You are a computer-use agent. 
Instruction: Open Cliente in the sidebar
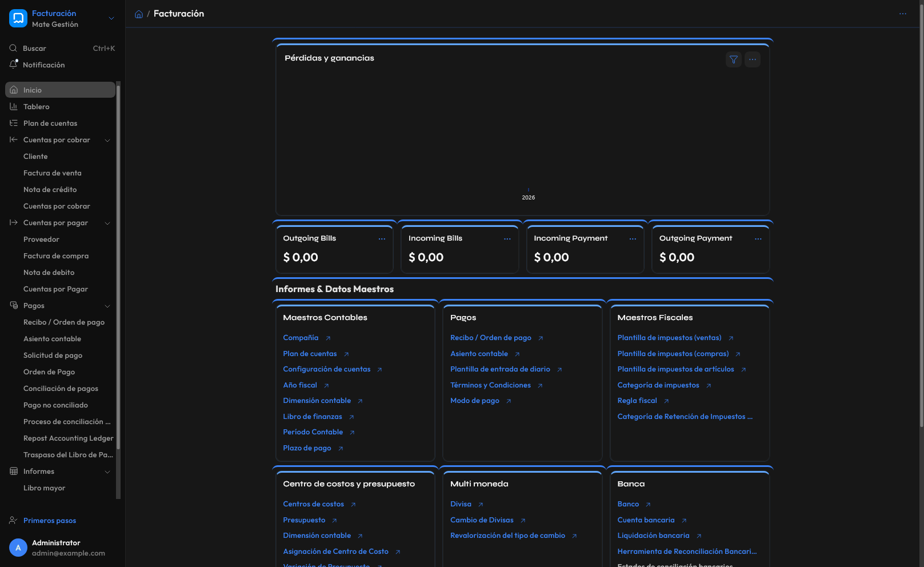pyautogui.click(x=35, y=157)
